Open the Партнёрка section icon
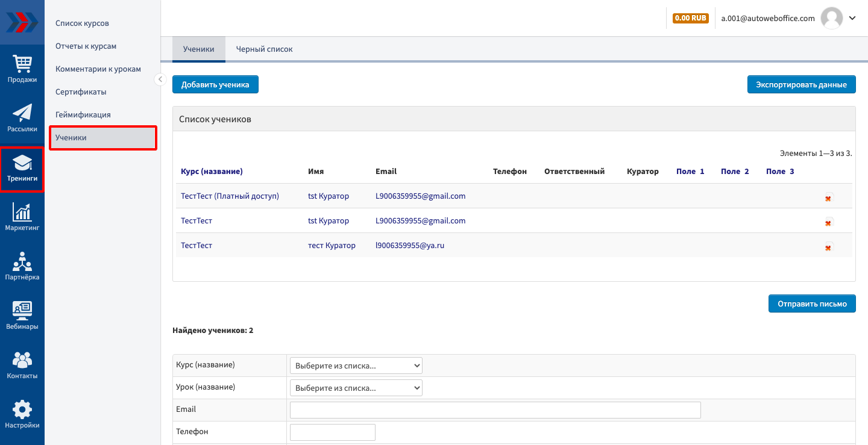868x445 pixels. coord(22,266)
